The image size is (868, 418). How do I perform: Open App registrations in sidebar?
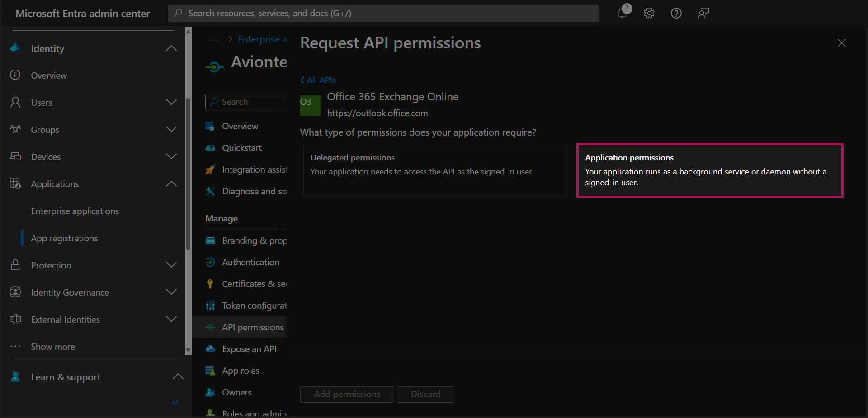[64, 238]
